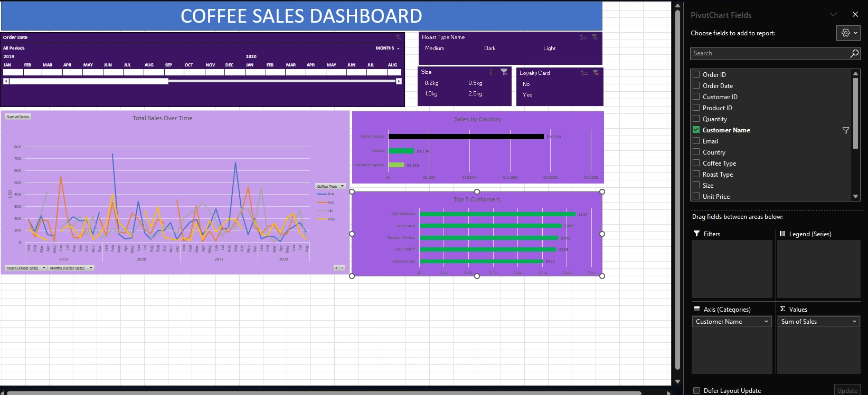Select No in Loyalty Card slicer
Screen dimensions: 868x395
[526, 84]
